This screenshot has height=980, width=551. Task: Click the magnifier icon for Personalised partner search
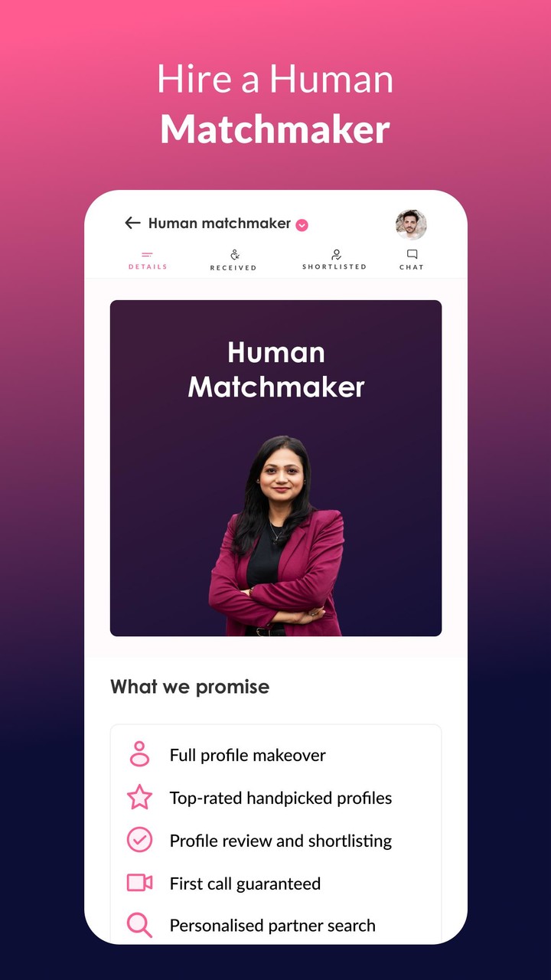[x=139, y=925]
